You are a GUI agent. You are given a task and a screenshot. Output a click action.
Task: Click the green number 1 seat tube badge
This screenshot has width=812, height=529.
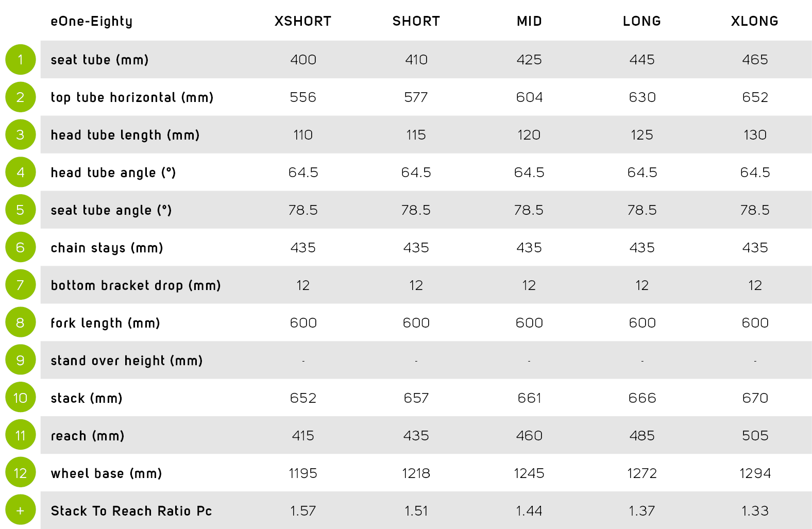click(x=20, y=60)
